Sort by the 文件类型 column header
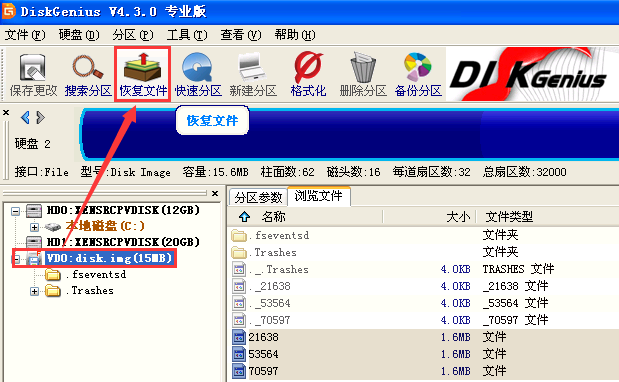The image size is (619, 382). [x=509, y=217]
